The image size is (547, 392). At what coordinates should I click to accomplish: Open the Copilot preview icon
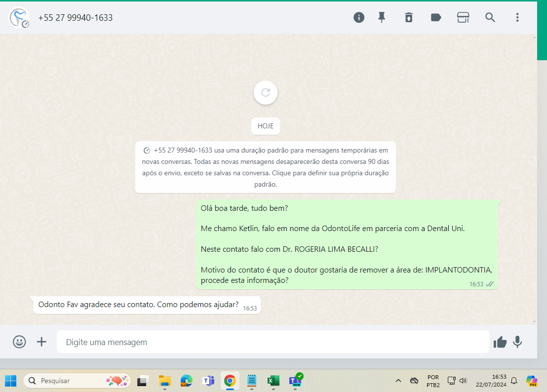pos(532,381)
